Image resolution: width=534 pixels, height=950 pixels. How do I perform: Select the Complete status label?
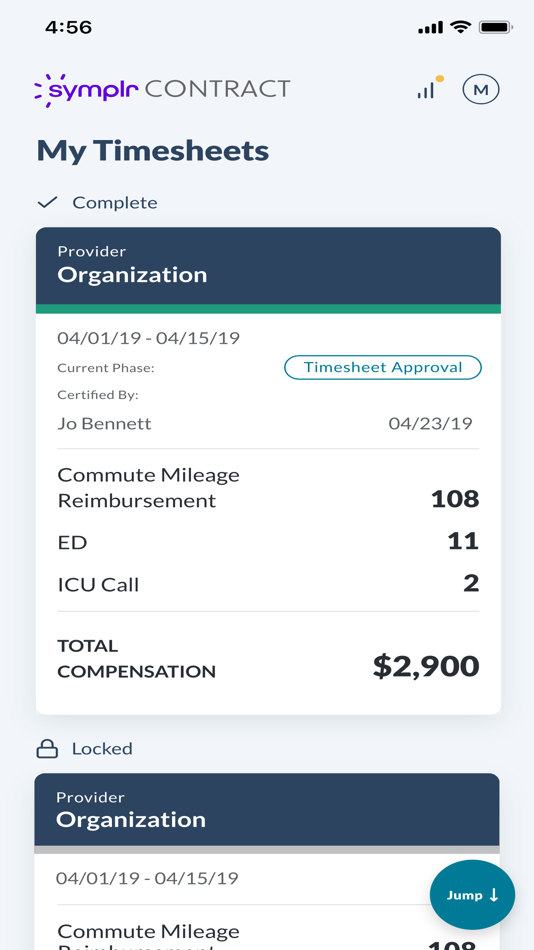[115, 202]
